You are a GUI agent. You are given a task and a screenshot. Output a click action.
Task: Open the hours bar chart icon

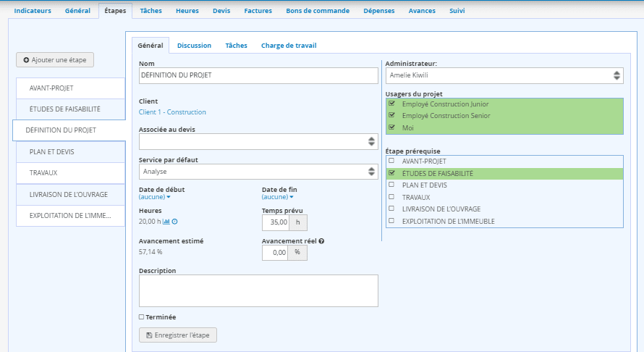click(166, 222)
